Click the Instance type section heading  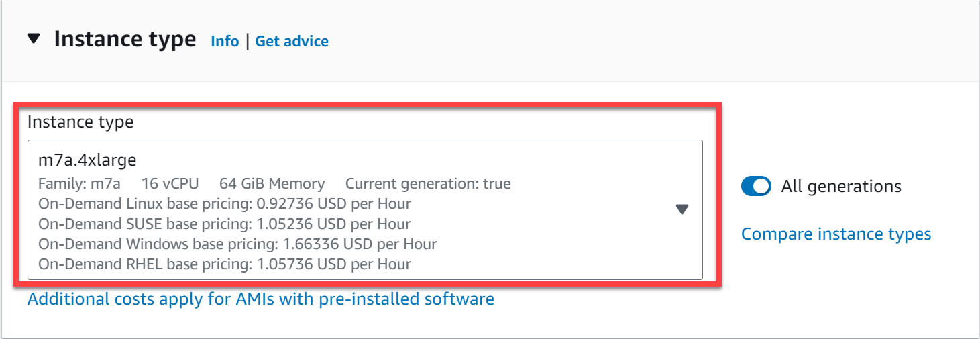pyautogui.click(x=125, y=39)
